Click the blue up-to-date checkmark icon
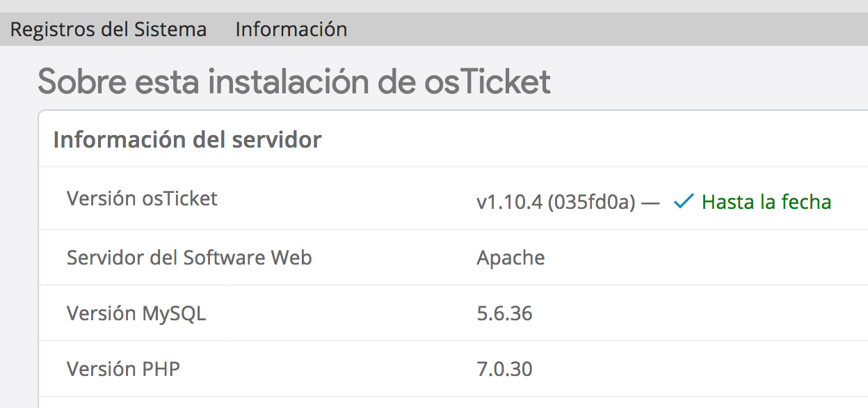The height and width of the screenshot is (408, 868). [684, 202]
